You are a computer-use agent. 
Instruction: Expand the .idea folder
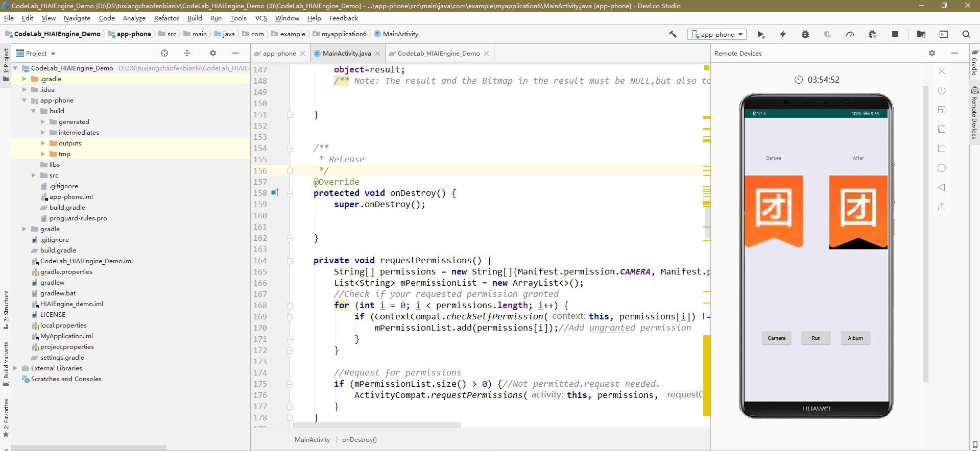pos(24,89)
